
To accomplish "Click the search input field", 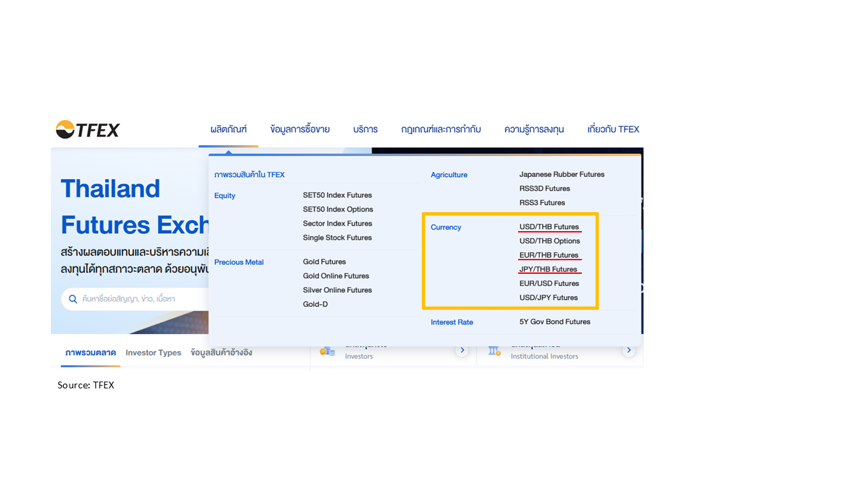I will (x=134, y=299).
